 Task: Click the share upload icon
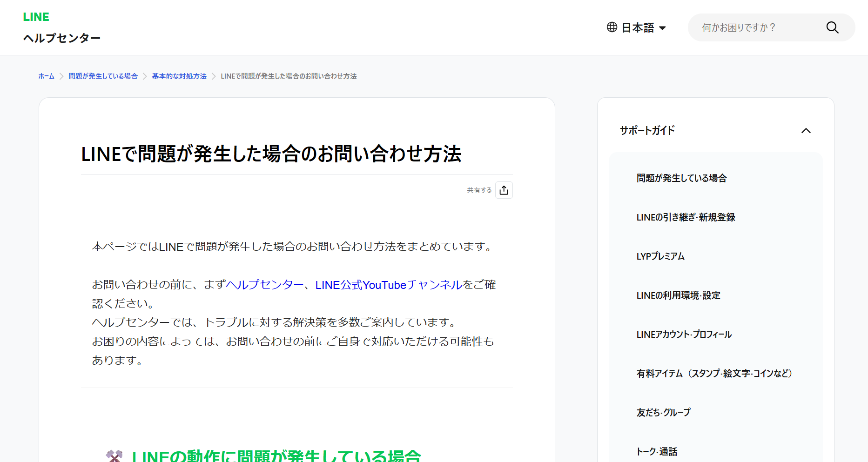click(504, 190)
